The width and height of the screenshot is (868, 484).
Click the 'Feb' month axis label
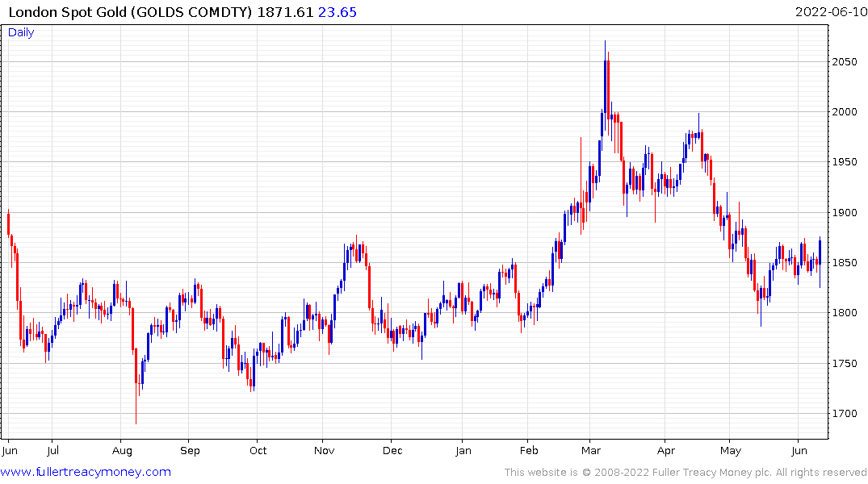coord(529,451)
